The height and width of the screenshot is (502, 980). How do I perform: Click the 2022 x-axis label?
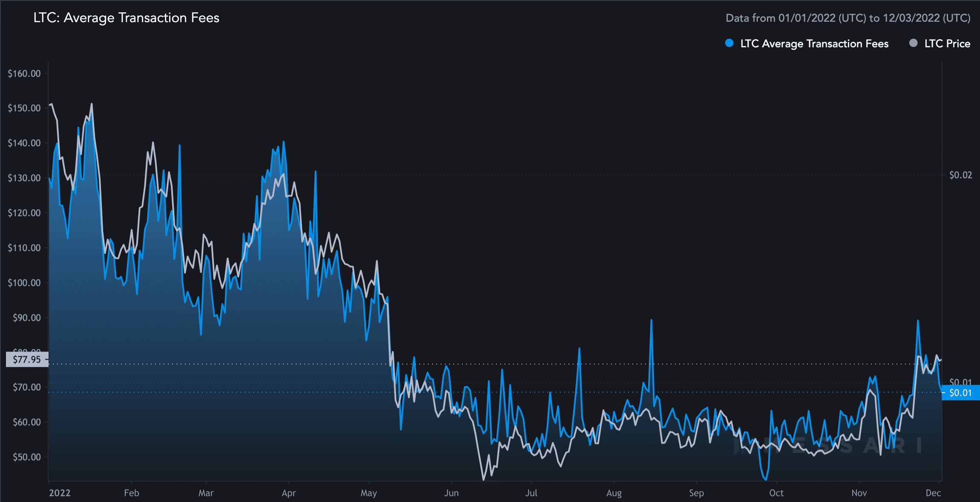tap(60, 493)
